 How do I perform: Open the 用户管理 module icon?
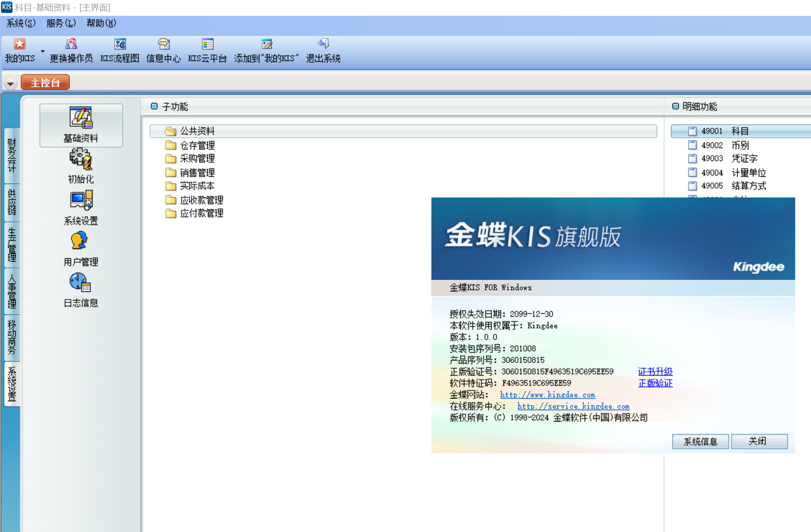coord(81,249)
